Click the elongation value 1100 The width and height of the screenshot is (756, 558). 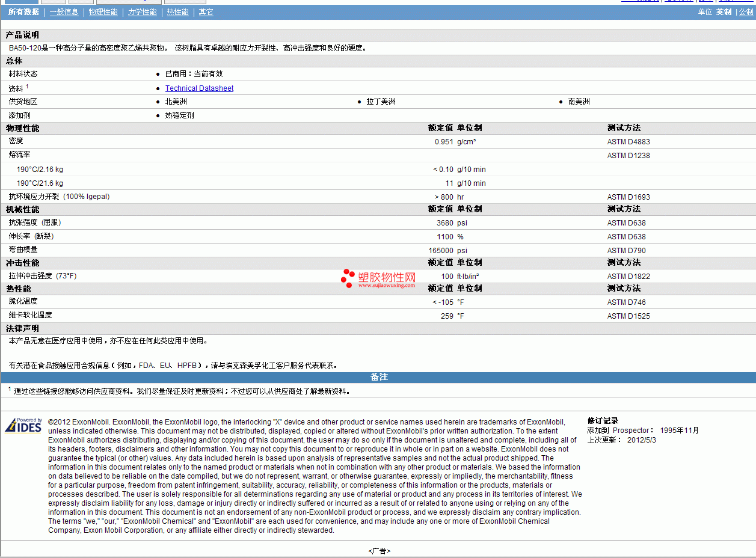click(x=445, y=237)
